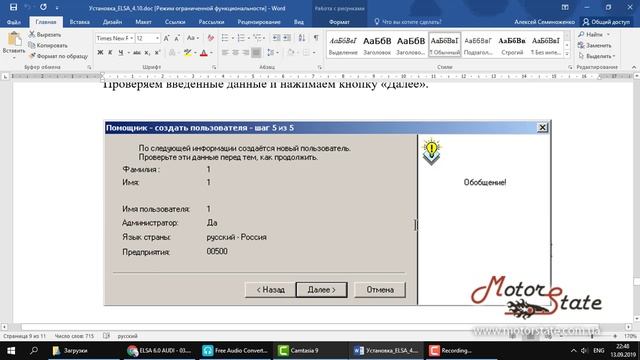
Task: Clear all formatting with the eraser icon
Action: tap(210, 38)
